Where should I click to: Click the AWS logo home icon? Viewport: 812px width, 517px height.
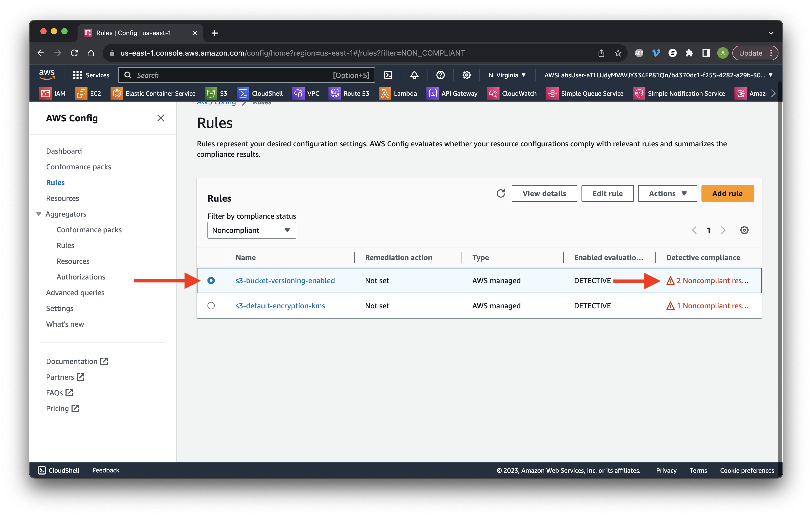coord(47,74)
